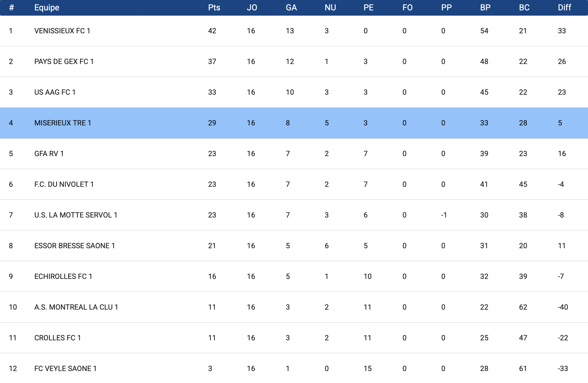This screenshot has height=383, width=588.
Task: Click the highlighted MISERIEUX TRE 1 team
Action: (63, 123)
